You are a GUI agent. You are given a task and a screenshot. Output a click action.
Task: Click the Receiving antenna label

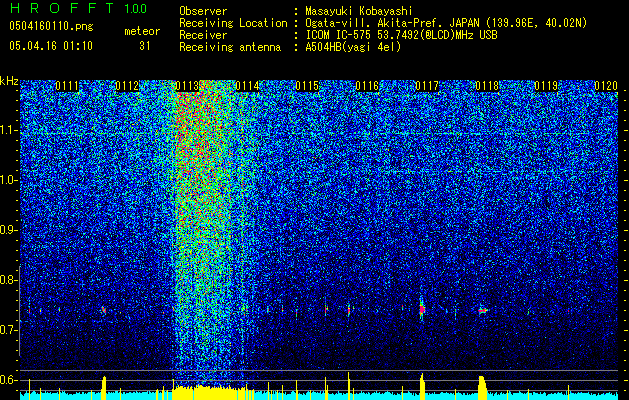click(x=230, y=47)
